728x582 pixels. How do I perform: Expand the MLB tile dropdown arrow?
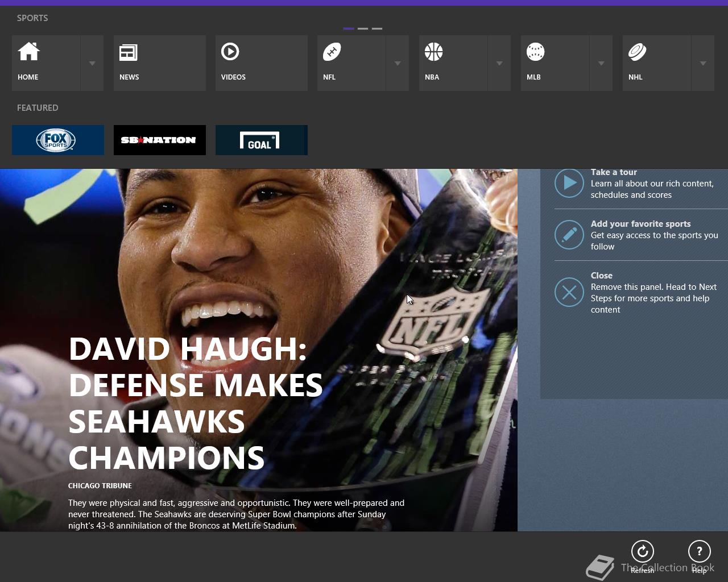(601, 63)
